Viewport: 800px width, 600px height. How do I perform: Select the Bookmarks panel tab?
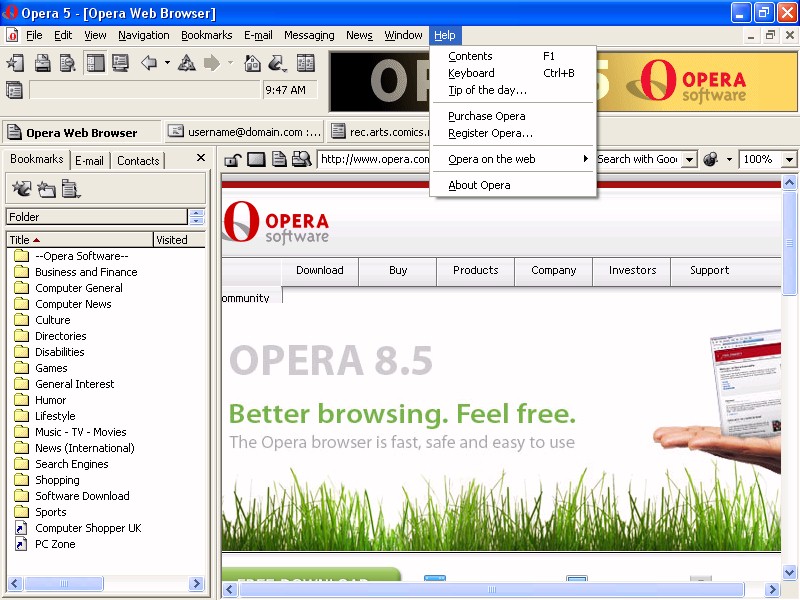click(36, 159)
